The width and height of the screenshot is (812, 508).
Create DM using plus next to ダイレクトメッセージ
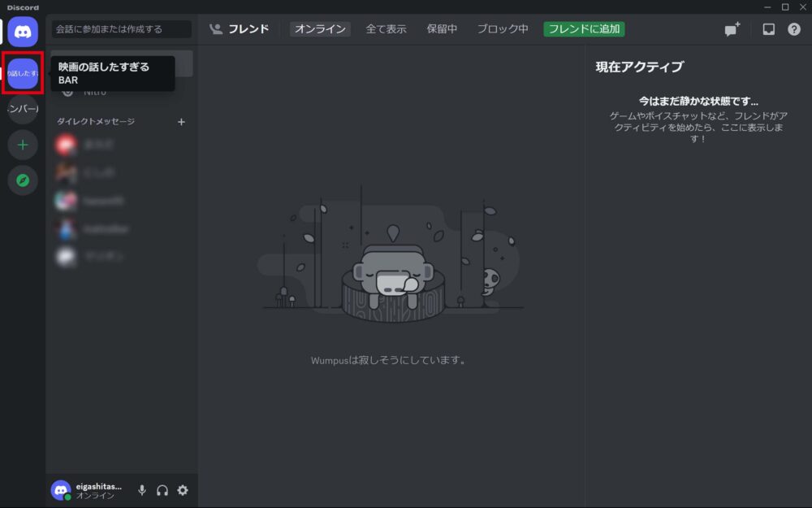click(181, 122)
